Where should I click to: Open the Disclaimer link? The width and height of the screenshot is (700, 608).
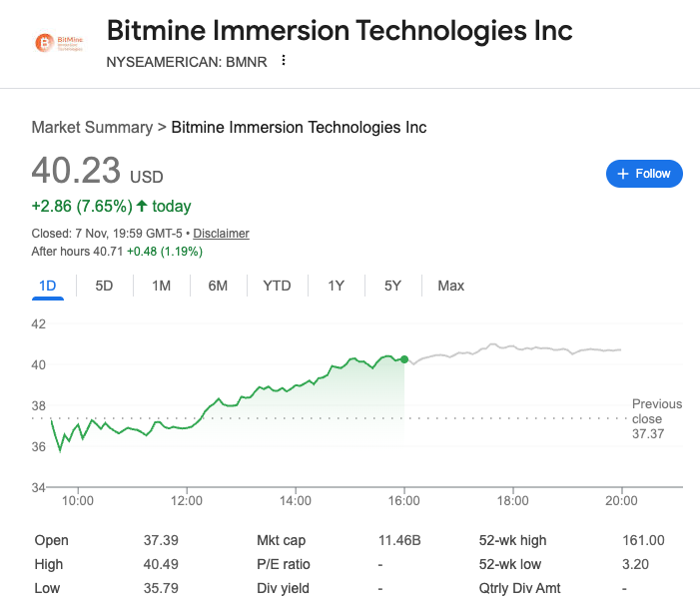(221, 234)
